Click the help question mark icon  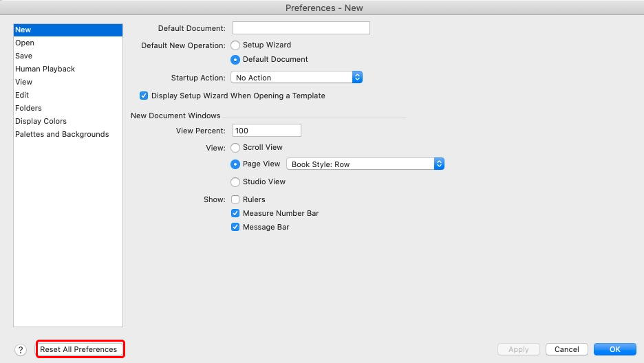point(21,350)
